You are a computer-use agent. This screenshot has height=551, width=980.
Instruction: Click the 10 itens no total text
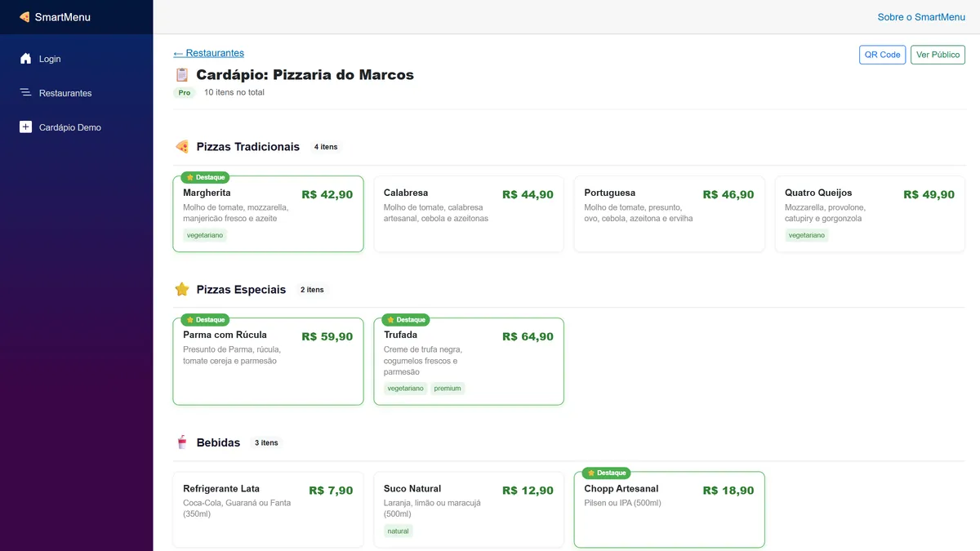point(234,93)
